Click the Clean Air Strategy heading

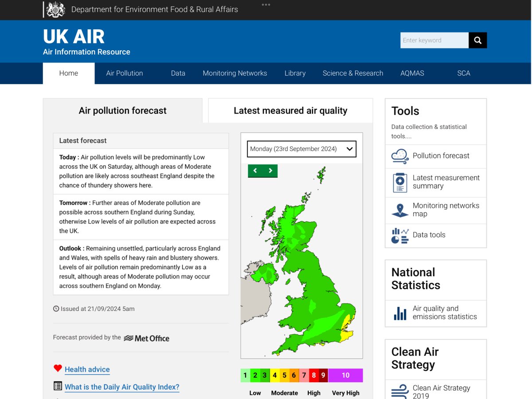415,358
